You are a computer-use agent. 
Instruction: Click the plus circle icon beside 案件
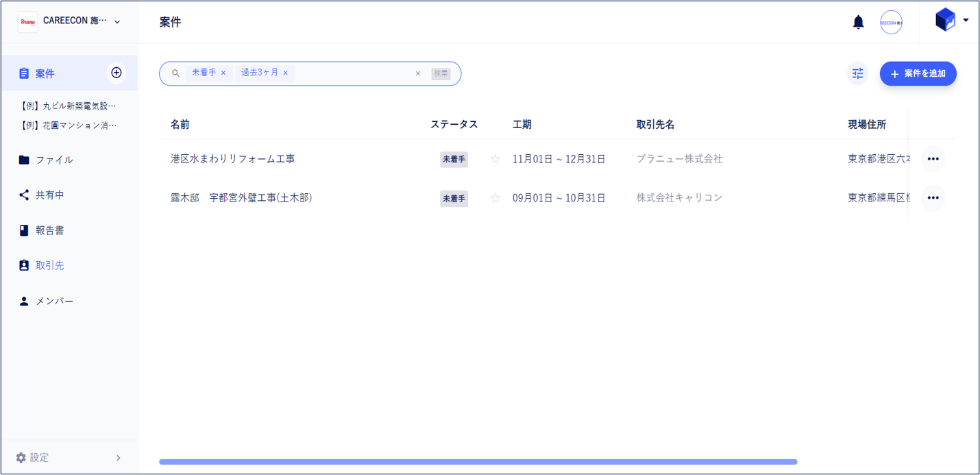click(x=117, y=73)
